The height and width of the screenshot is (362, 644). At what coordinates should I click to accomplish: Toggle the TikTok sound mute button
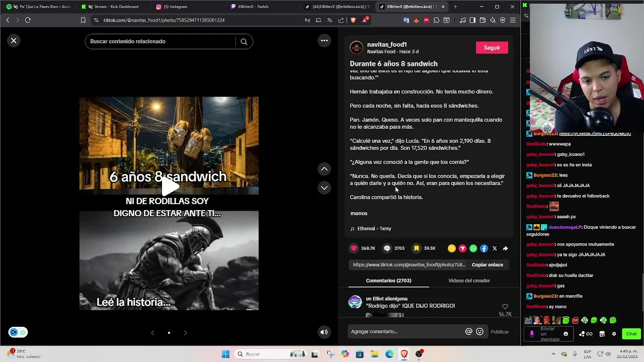coord(324,332)
